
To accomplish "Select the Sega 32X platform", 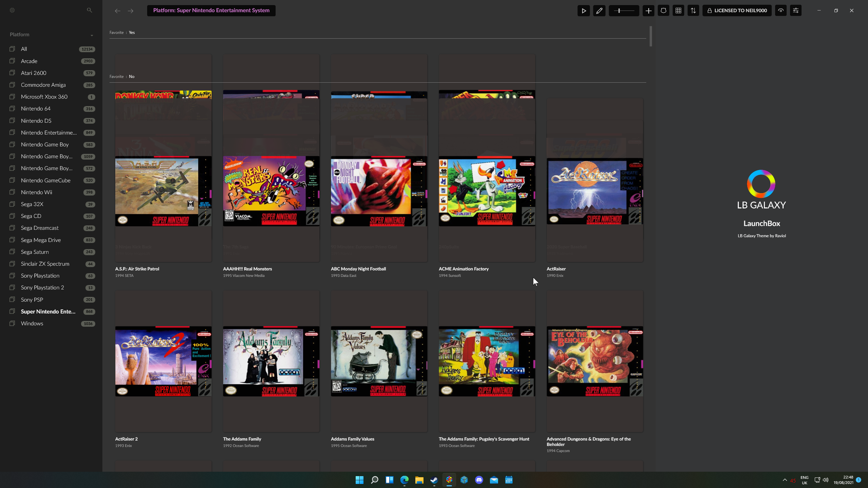I will point(52,204).
